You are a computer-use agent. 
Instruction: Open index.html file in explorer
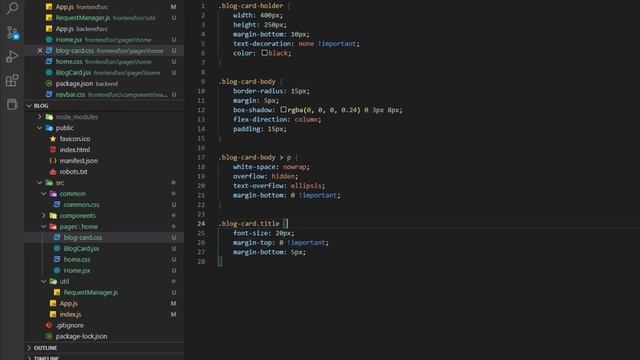coord(104,150)
